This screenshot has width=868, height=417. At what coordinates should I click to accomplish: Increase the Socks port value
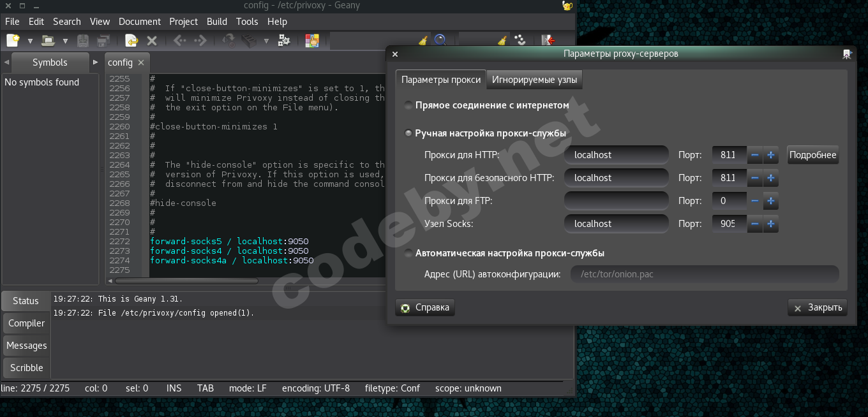click(x=770, y=224)
